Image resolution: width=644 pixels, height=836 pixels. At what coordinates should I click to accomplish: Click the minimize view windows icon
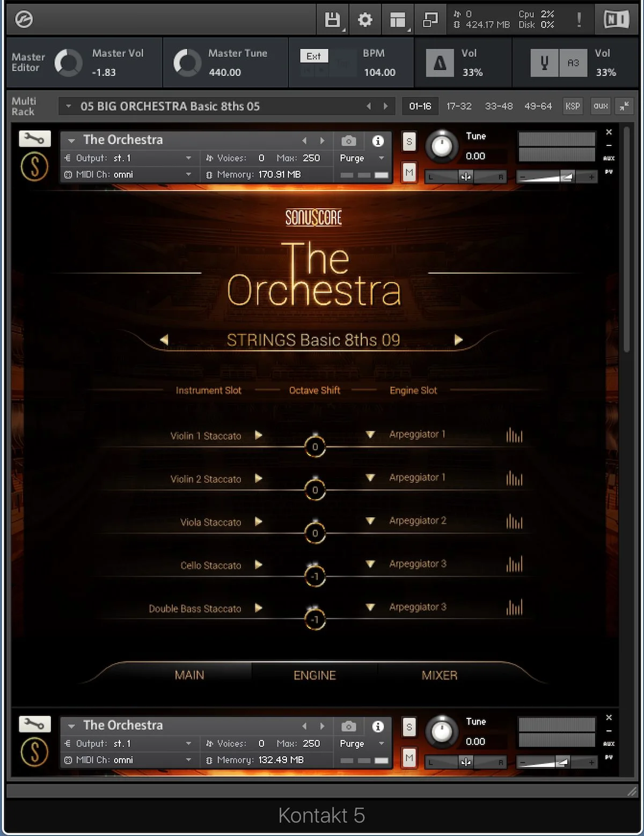pos(430,20)
